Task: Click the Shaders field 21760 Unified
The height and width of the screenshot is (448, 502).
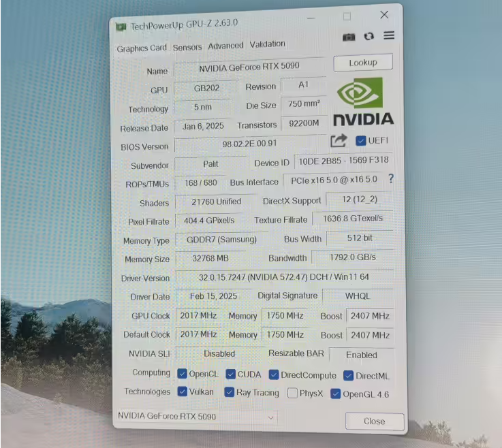Action: click(216, 202)
